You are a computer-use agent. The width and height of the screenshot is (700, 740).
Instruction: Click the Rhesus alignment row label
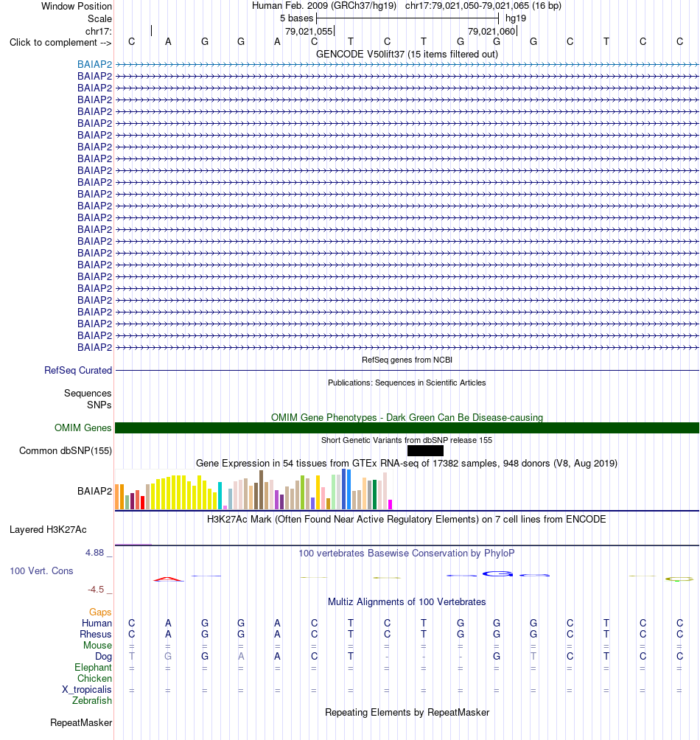point(95,635)
